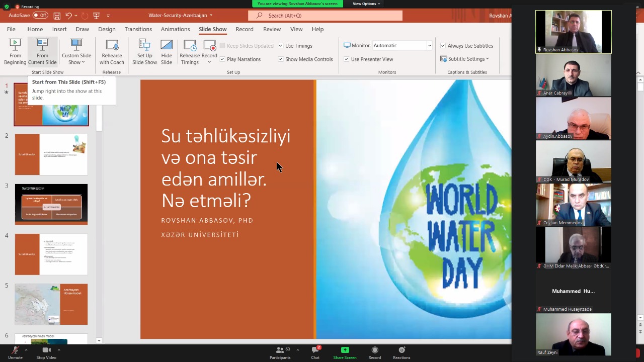Uncheck Show Media Controls checkbox
The width and height of the screenshot is (644, 362).
[x=281, y=59]
